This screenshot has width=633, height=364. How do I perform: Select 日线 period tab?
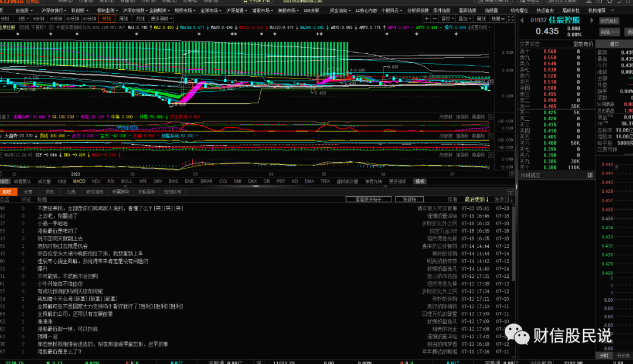coord(107,19)
